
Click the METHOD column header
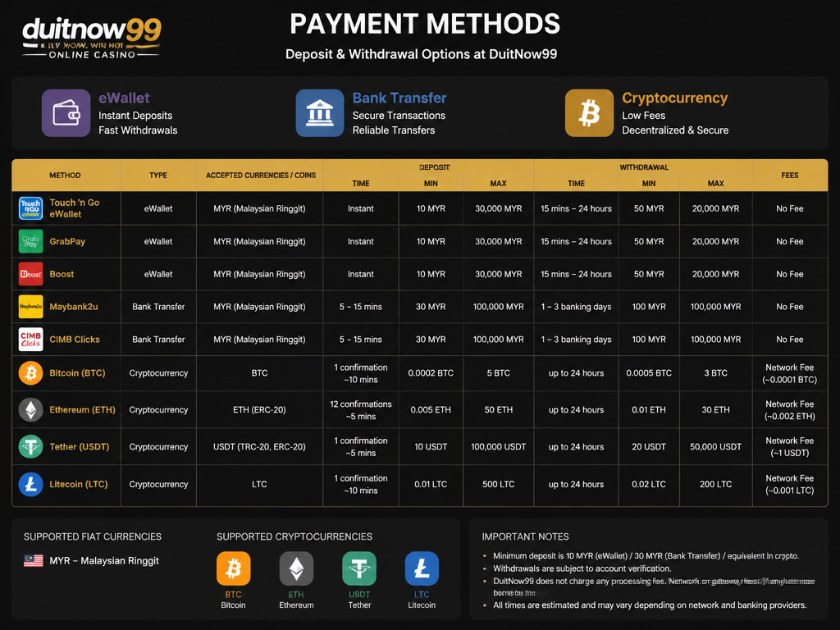65,176
